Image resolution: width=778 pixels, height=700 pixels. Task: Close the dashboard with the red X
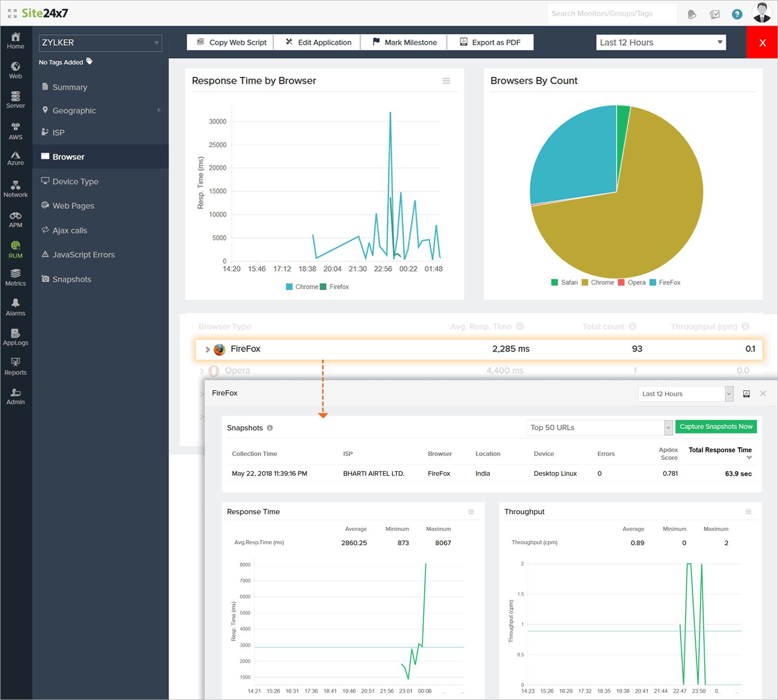click(x=762, y=42)
